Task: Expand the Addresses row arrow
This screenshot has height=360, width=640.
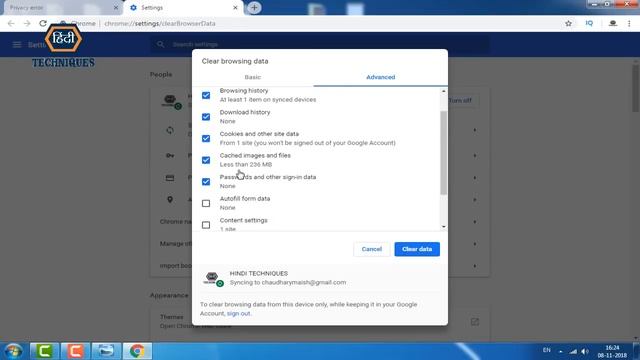Action: pyautogui.click(x=475, y=200)
